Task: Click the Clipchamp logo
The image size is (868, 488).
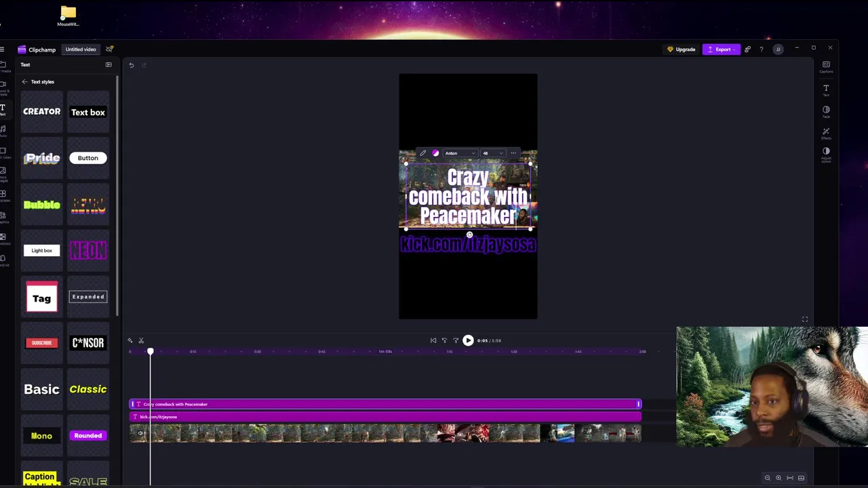Action: [x=37, y=49]
